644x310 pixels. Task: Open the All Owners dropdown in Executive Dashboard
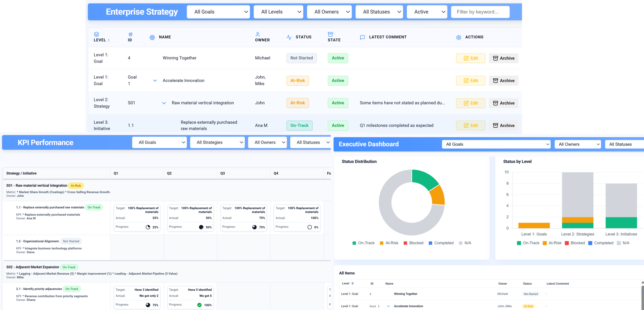(578, 144)
